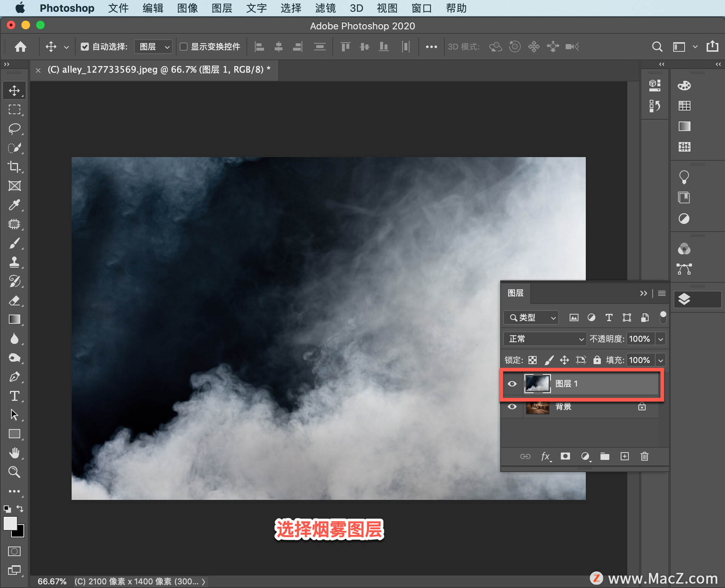Collapse the Layers panel double-arrow

[x=643, y=293]
